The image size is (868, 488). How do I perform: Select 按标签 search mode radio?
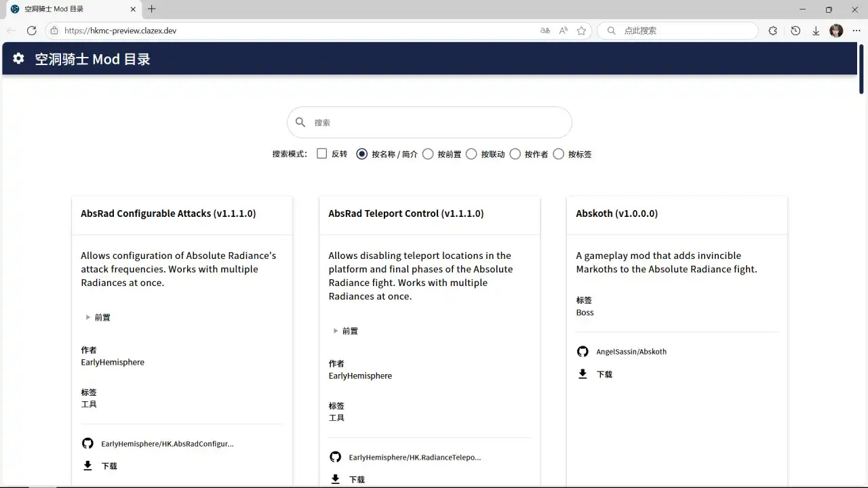(x=558, y=154)
